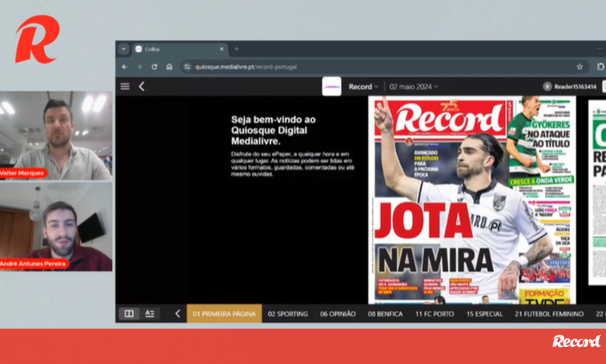606x364 pixels.
Task: Select the Colina browser tab
Action: coord(180,49)
